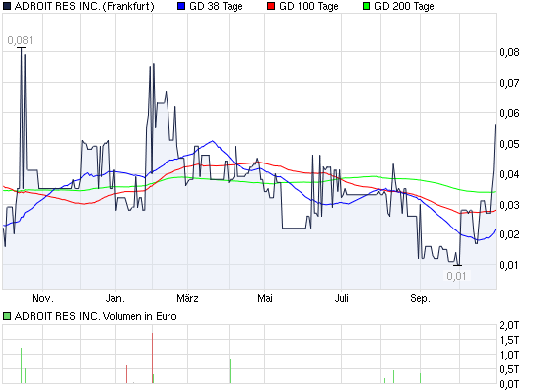The height and width of the screenshot is (392, 537).
Task: Click the 2,0T volume axis value
Action: pyautogui.click(x=509, y=325)
